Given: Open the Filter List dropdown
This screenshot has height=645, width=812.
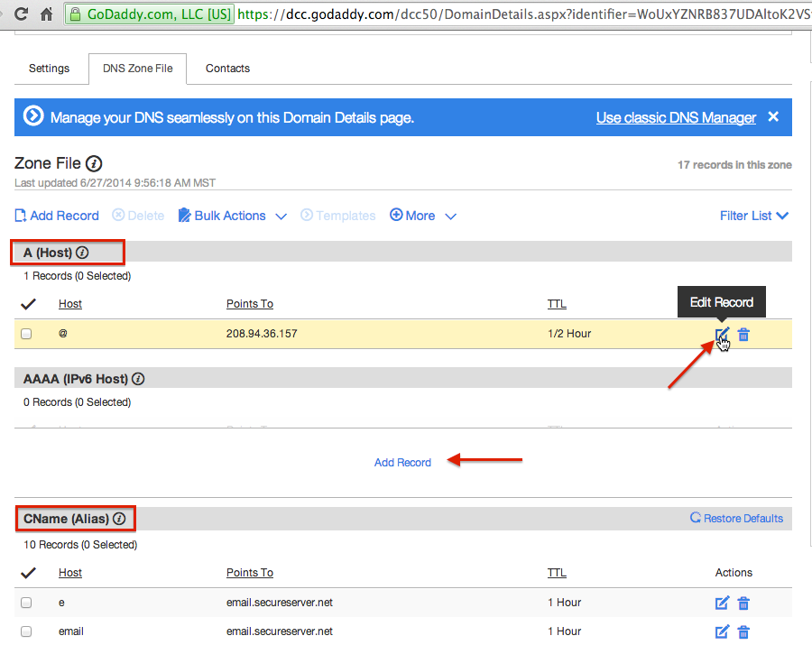Looking at the screenshot, I should tap(754, 216).
